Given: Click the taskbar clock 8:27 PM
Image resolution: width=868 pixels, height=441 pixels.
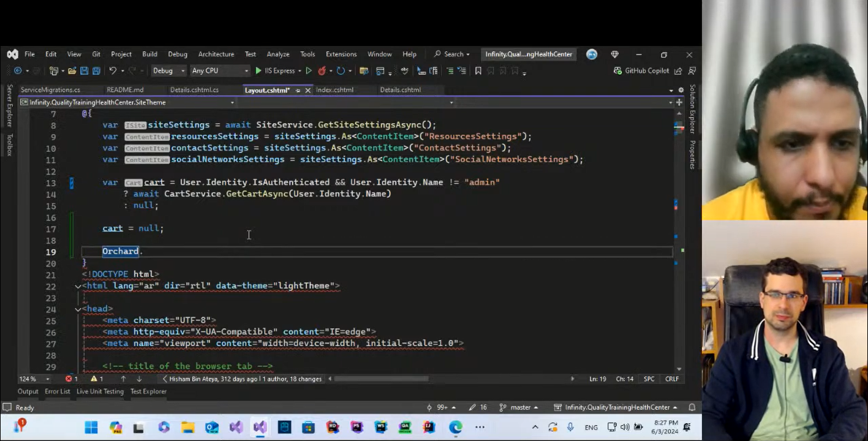Looking at the screenshot, I should point(666,427).
